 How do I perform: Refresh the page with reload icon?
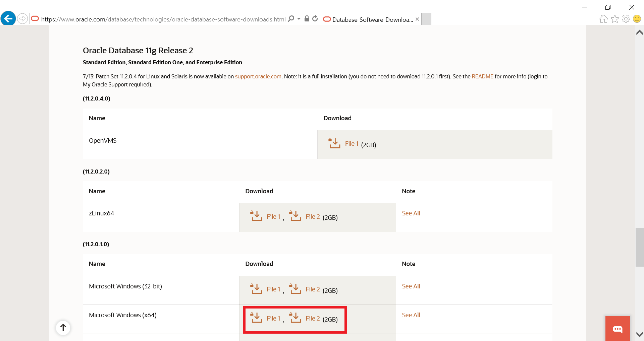315,18
